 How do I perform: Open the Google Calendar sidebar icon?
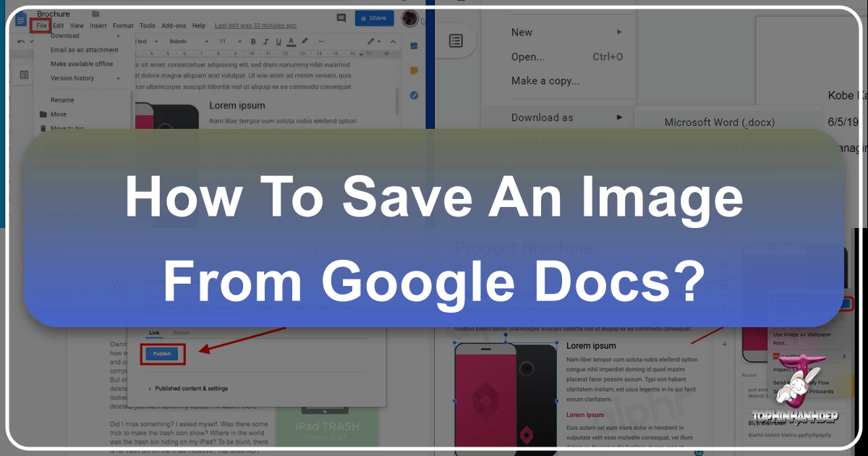pyautogui.click(x=414, y=46)
